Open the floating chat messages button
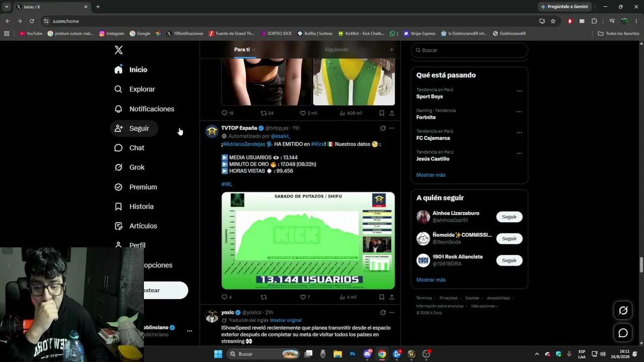 click(623, 333)
